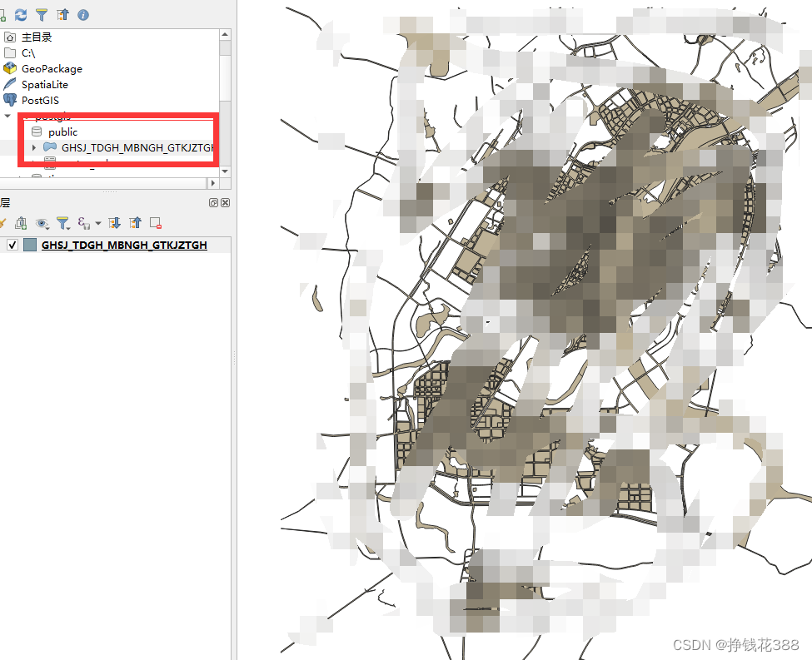The width and height of the screenshot is (812, 660).
Task: Toggle the Layers panel docked state icon
Action: pos(213,202)
